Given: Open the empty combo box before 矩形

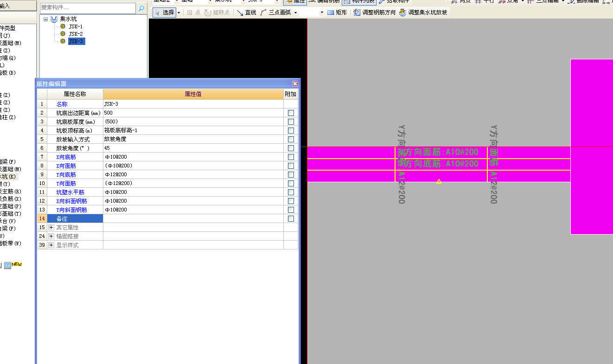Looking at the screenshot, I should (x=312, y=13).
